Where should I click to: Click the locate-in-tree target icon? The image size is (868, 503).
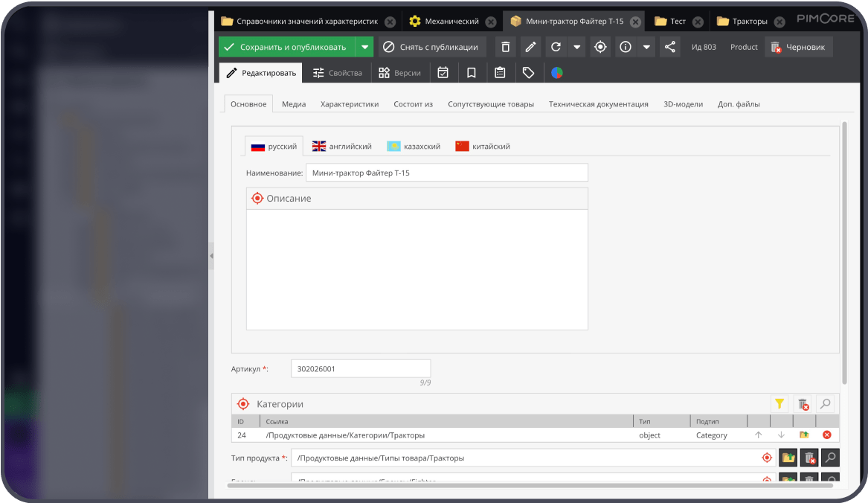pos(600,47)
